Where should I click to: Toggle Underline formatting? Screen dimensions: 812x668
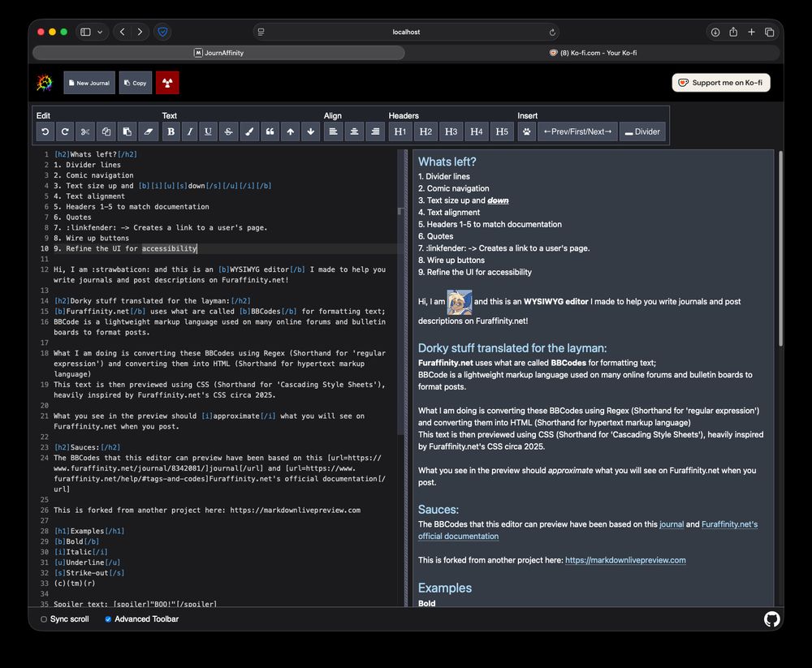[x=208, y=131]
